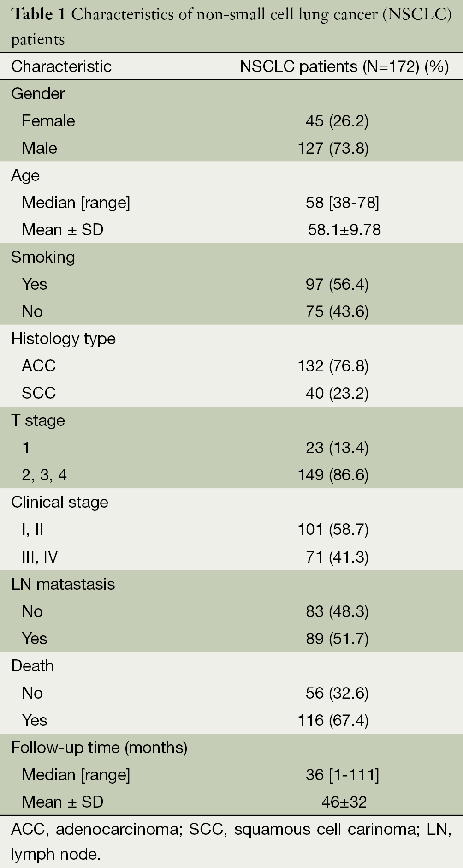463x868 pixels.
Task: Click the Smoking section label
Action: (x=43, y=257)
